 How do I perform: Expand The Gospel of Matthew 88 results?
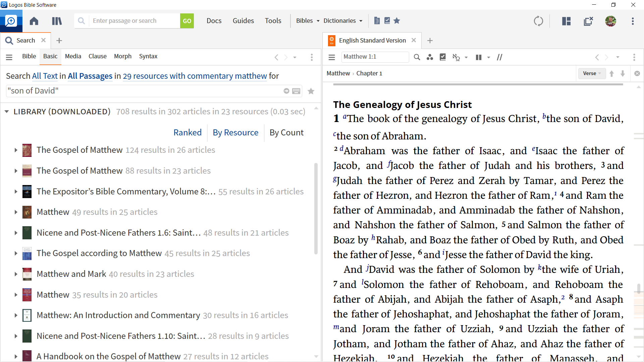tap(16, 171)
